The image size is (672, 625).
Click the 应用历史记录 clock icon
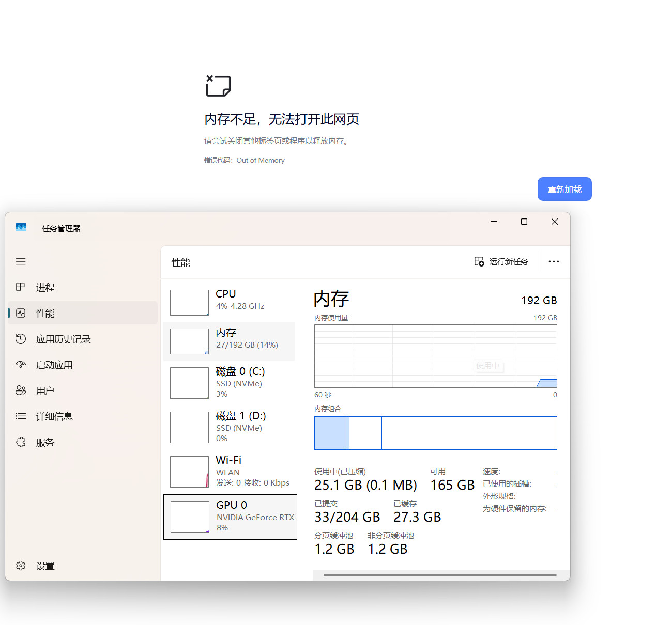tap(21, 339)
